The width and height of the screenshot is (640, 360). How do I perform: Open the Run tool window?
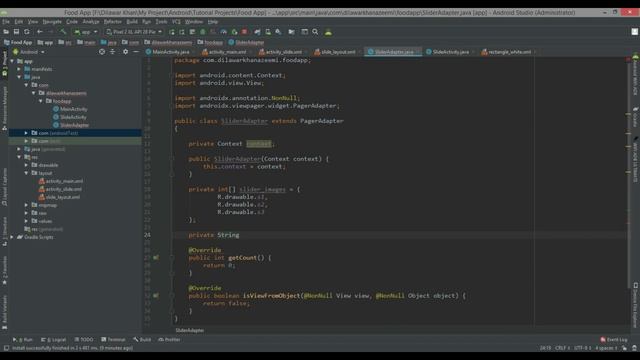(22, 340)
